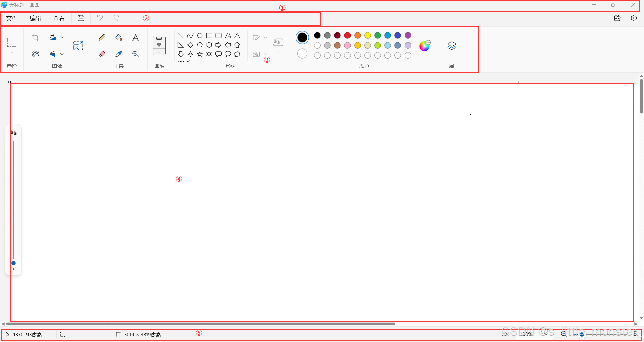Click the zoom level slider knob
The image size is (644, 342).
coord(582,334)
